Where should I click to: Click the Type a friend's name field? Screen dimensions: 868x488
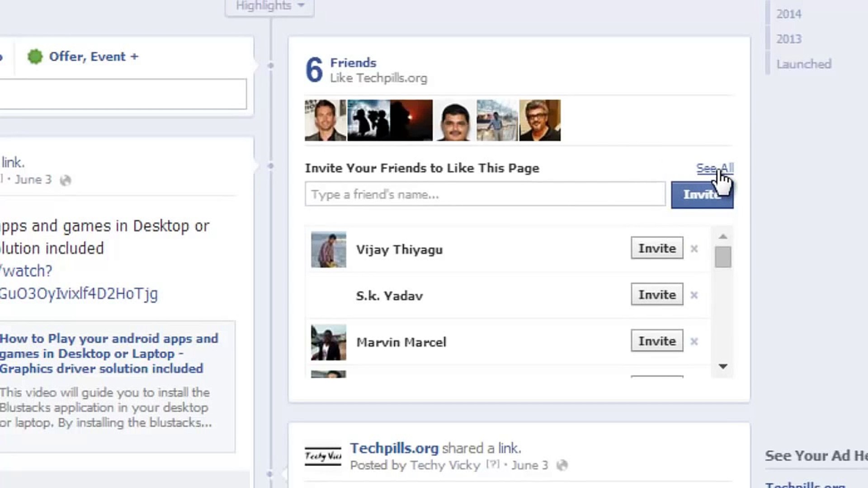tap(484, 194)
